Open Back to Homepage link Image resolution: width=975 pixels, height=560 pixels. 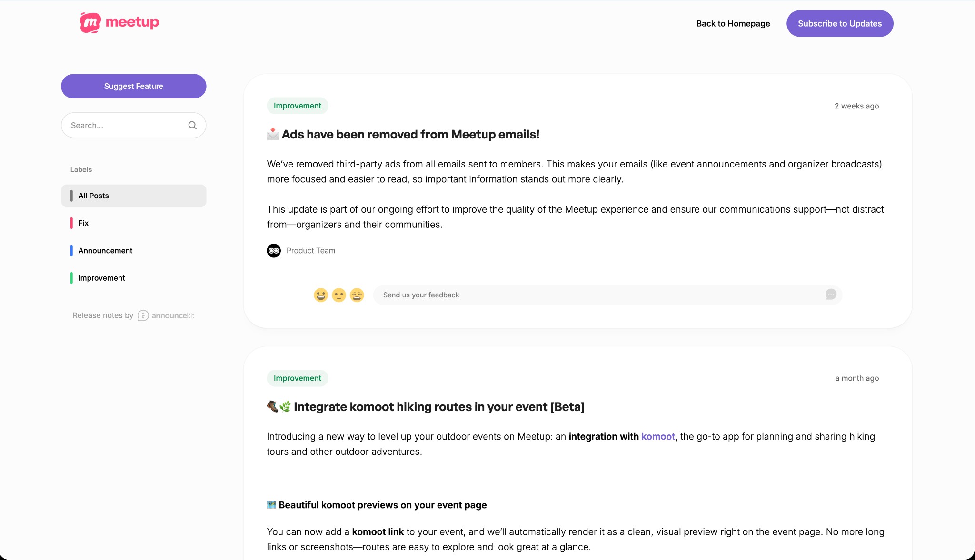point(733,23)
